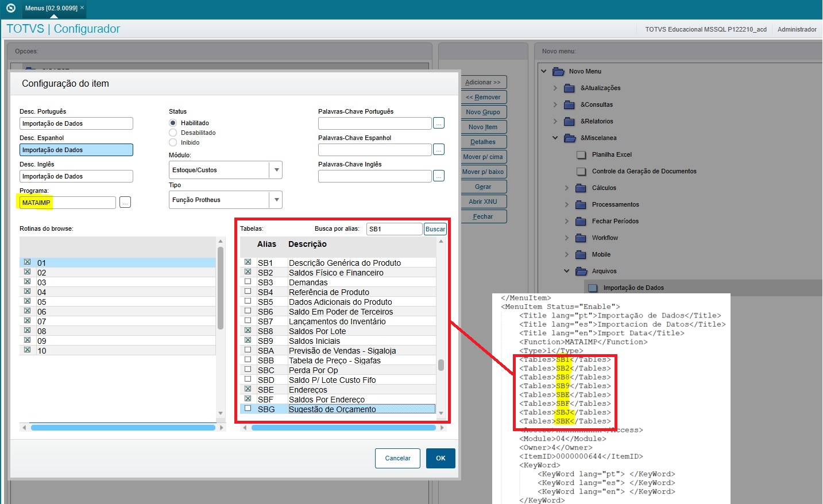Click the Cancelar button
The height and width of the screenshot is (504, 823).
point(397,458)
